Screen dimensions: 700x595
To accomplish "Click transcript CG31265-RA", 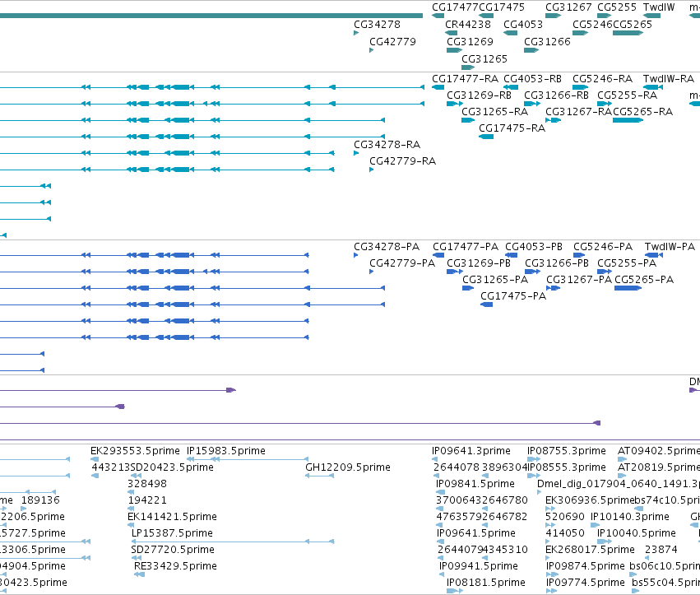I will click(x=494, y=112).
